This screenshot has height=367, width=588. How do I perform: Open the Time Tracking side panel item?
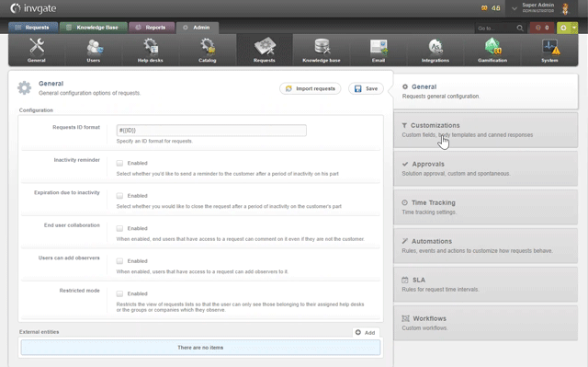pyautogui.click(x=486, y=207)
